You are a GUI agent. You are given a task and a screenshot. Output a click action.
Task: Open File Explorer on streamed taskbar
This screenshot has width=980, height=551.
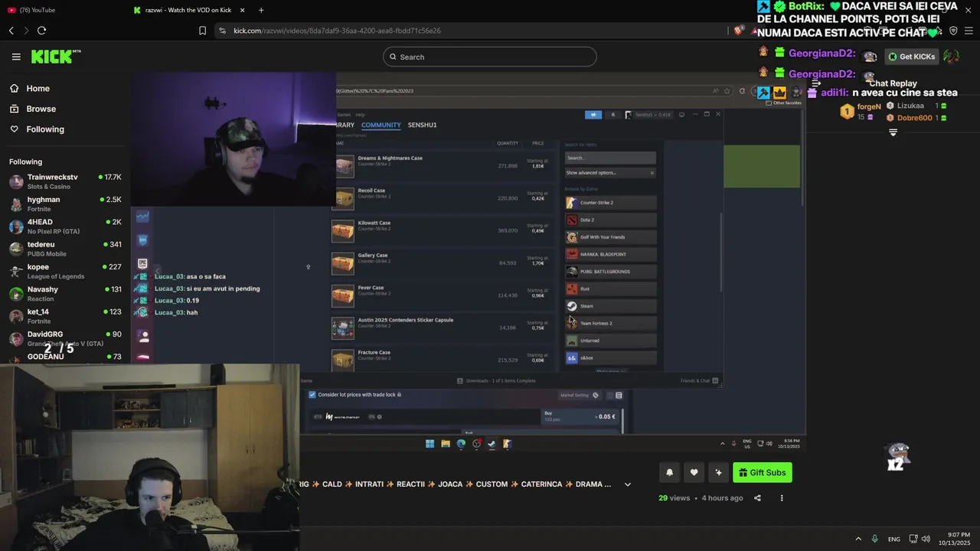[x=446, y=444]
